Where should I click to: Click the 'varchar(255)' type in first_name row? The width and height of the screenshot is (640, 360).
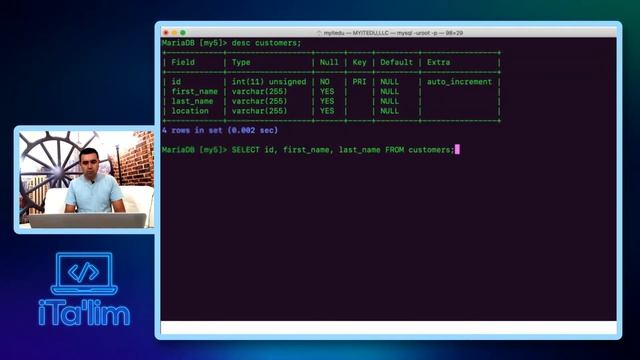tap(259, 91)
